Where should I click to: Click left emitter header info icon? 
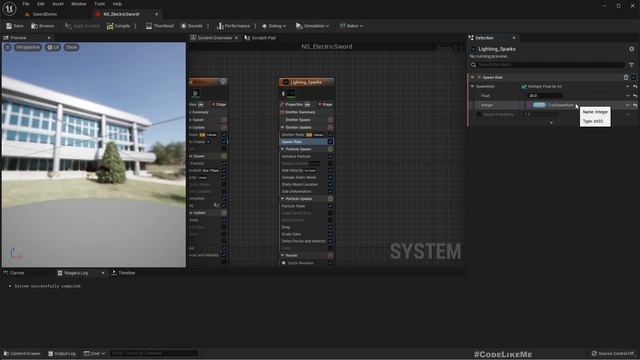coord(224,82)
